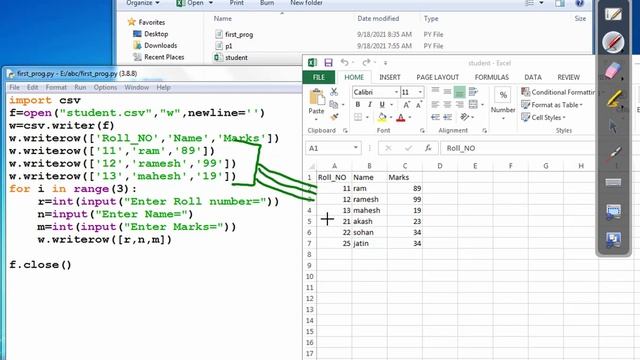Toggle Bottom Align button in Alignment group
640x360 pixels.
pos(460,92)
